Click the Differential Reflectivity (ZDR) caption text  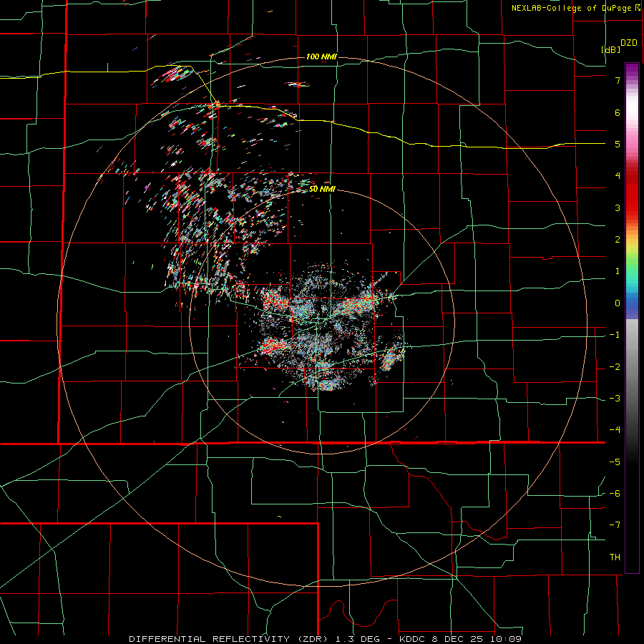229,639
